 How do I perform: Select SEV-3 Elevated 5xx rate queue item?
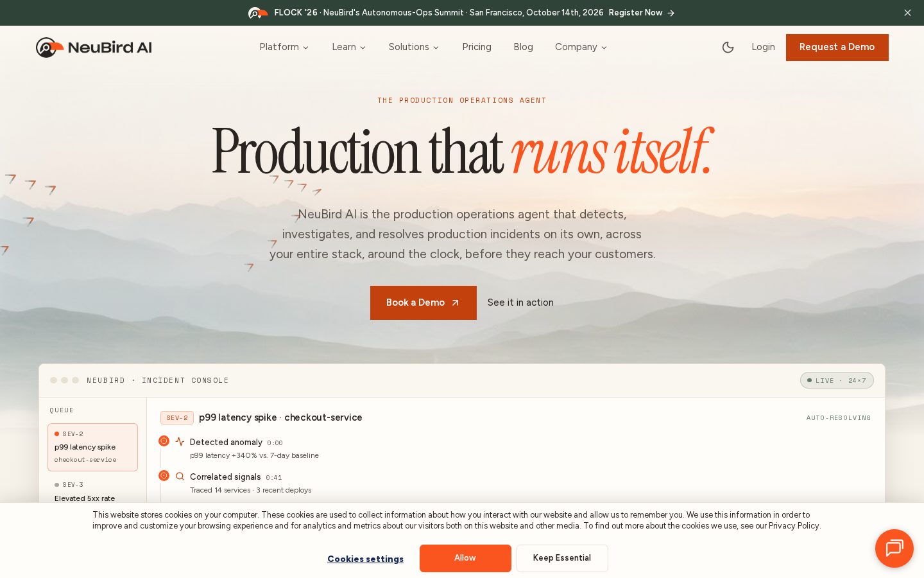coord(92,491)
